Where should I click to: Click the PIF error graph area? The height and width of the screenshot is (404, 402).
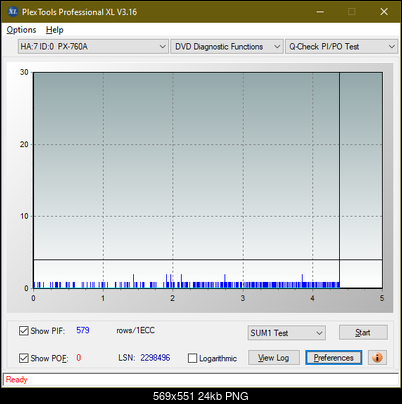click(207, 180)
